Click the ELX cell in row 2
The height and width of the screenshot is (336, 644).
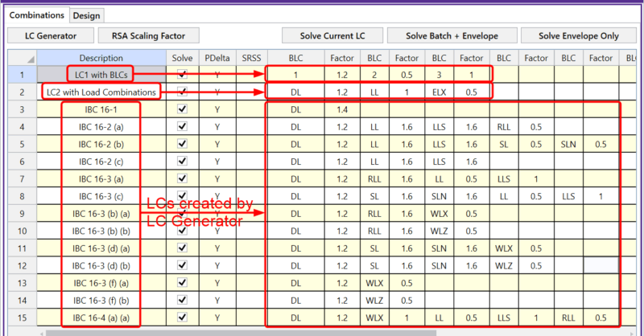[x=438, y=92]
